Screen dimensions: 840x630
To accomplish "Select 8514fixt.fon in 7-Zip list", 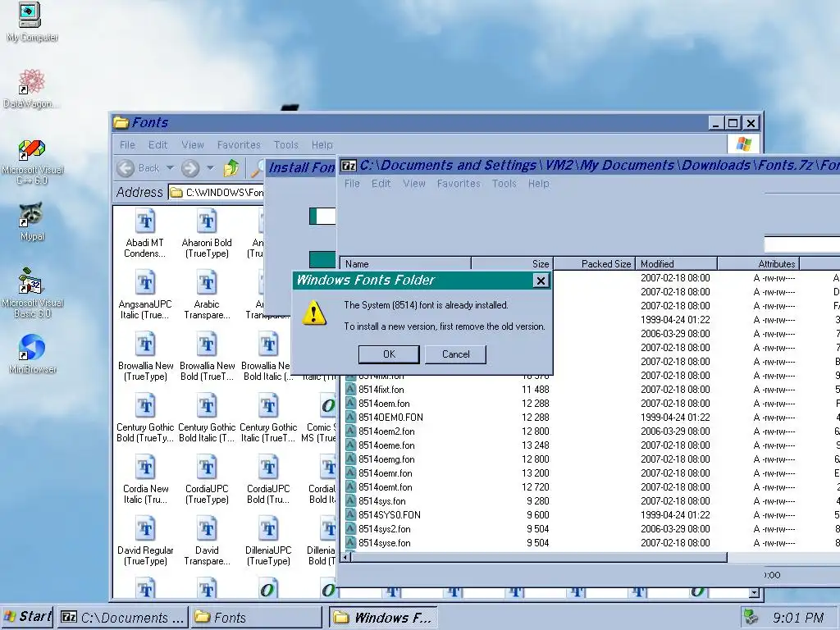I will (x=381, y=390).
